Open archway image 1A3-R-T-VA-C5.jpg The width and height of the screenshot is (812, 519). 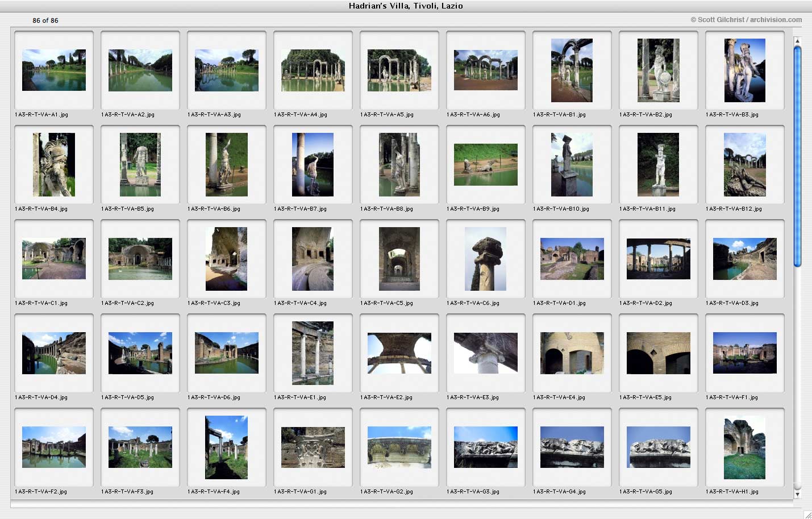[399, 259]
